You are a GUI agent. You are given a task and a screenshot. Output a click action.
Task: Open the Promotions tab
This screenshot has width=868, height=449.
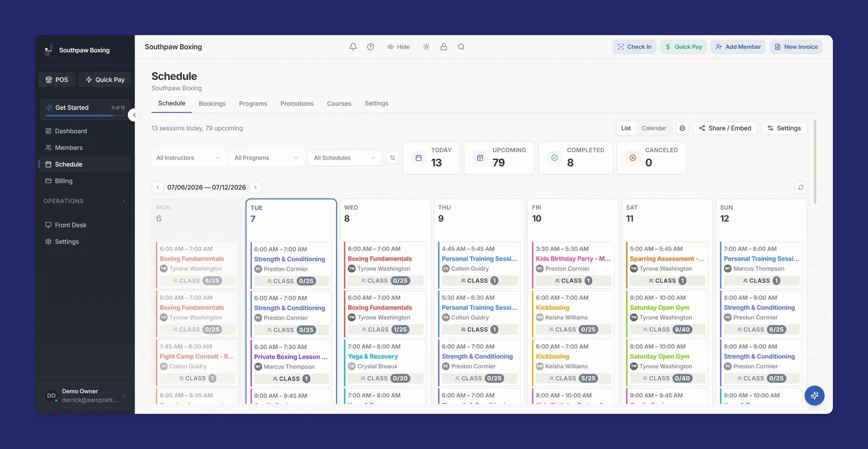pos(297,104)
